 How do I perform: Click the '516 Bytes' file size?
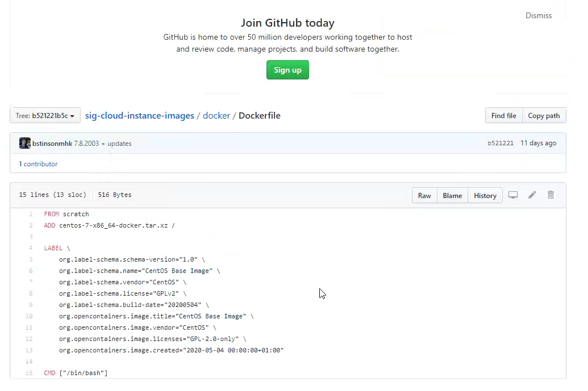[115, 195]
